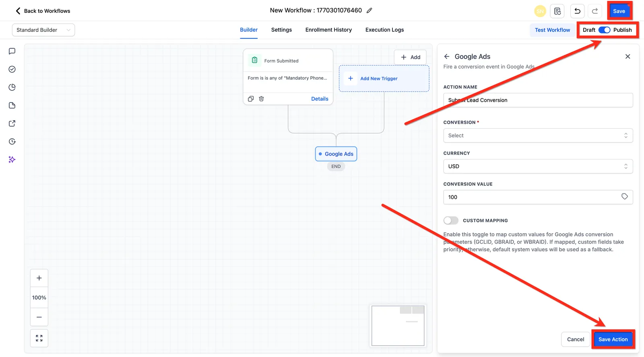Open comments icon in left sidebar

pos(12,51)
